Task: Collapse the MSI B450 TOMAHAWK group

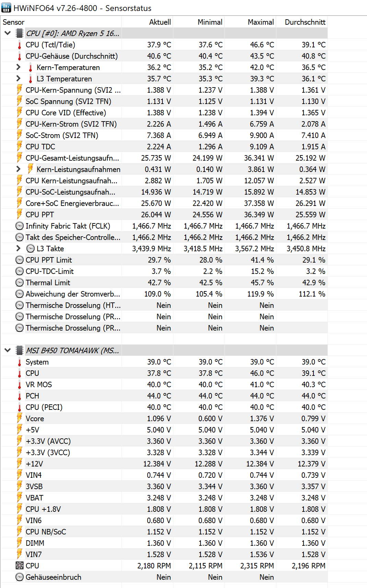Action: point(8,350)
